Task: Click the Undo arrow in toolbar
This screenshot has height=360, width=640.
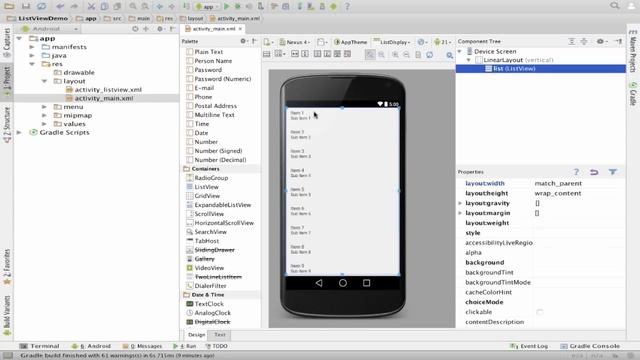Action: click(60, 6)
